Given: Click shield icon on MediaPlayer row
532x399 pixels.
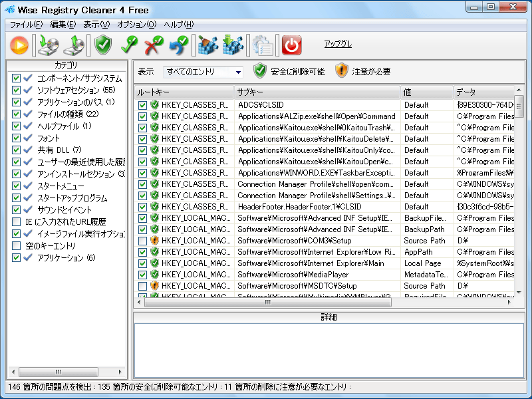Looking at the screenshot, I should (x=154, y=275).
